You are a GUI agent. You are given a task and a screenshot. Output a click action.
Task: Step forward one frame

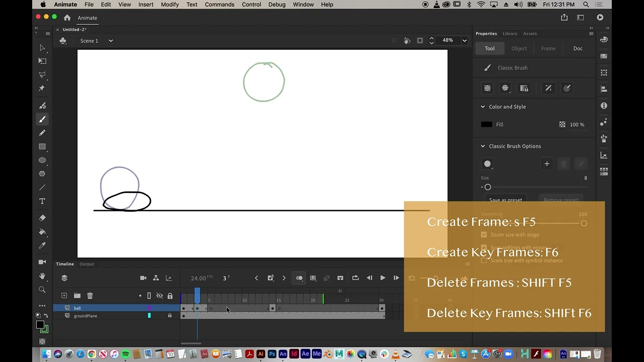pos(396,278)
